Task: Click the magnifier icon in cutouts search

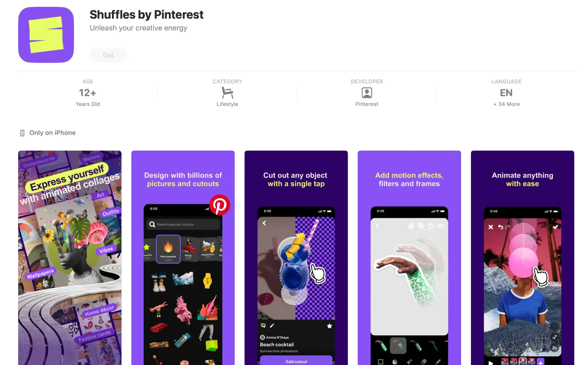Action: [152, 224]
